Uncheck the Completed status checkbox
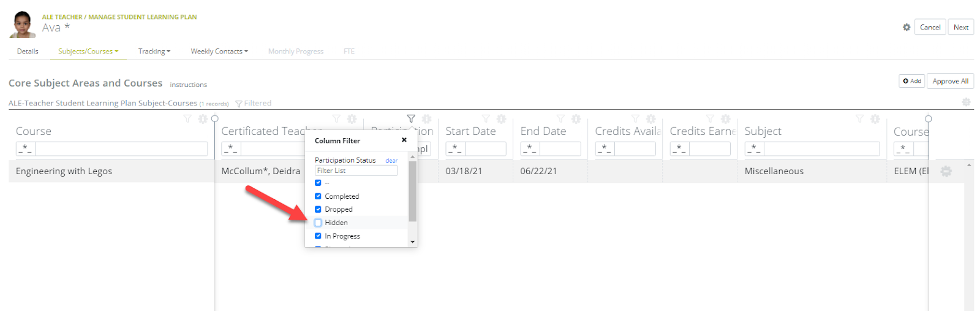Screen dimensions: 980x311 coord(318,196)
